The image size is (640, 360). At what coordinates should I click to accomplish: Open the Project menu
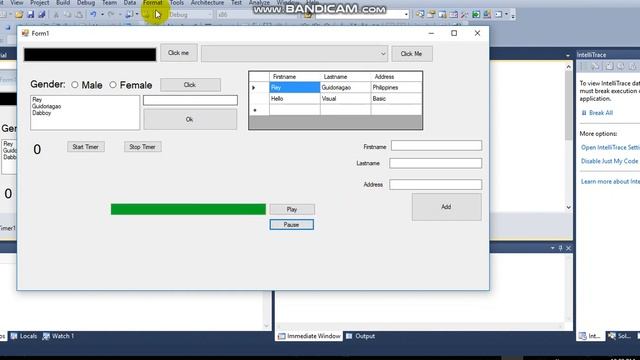point(40,3)
